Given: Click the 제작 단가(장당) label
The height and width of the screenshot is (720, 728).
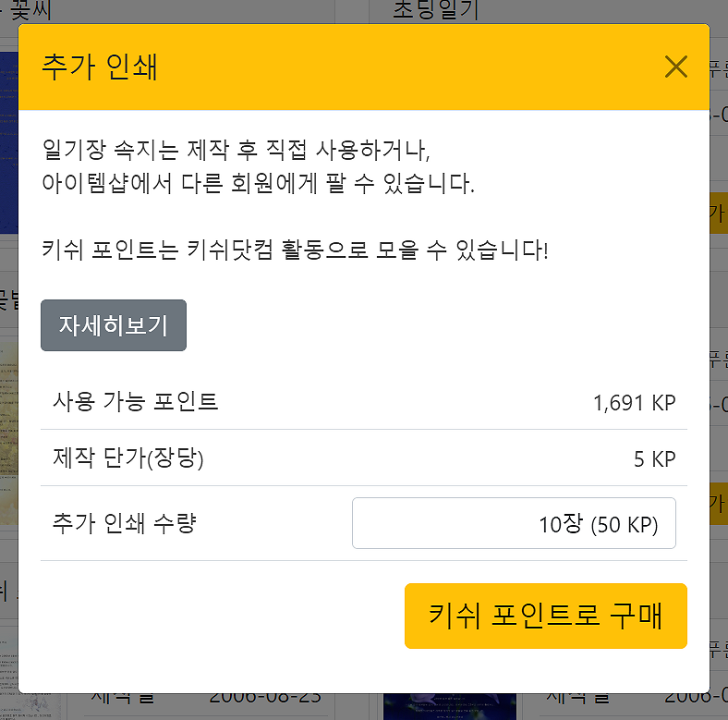Looking at the screenshot, I should 127,458.
